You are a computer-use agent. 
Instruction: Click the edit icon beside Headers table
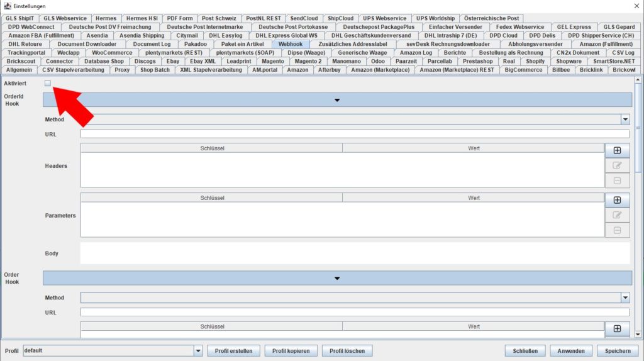(617, 165)
